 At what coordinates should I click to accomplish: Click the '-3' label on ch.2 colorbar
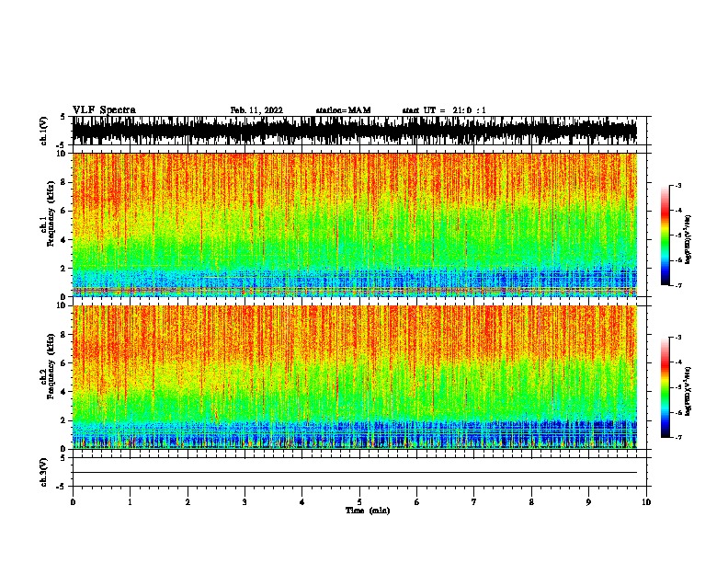(677, 338)
